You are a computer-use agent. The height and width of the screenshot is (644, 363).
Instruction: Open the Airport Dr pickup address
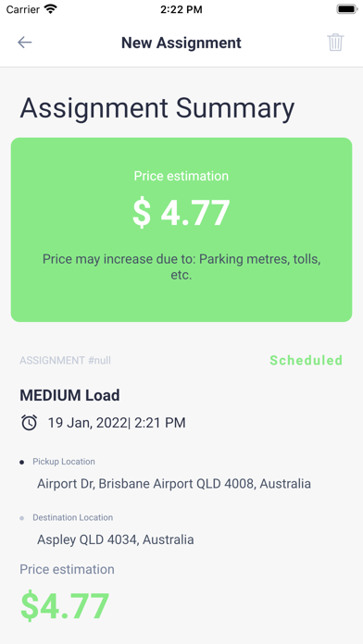coord(174,483)
